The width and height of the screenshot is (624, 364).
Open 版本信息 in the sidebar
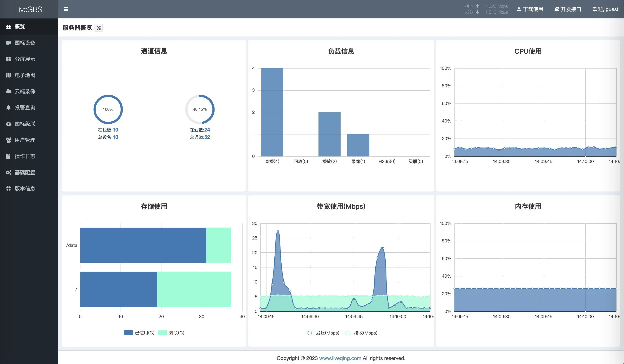(x=25, y=189)
